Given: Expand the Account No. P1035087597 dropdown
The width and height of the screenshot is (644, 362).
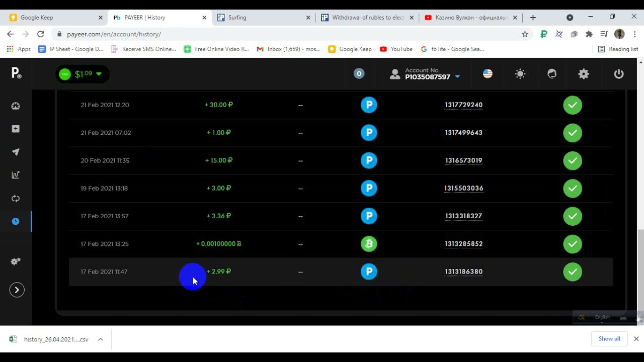Looking at the screenshot, I should 425,74.
